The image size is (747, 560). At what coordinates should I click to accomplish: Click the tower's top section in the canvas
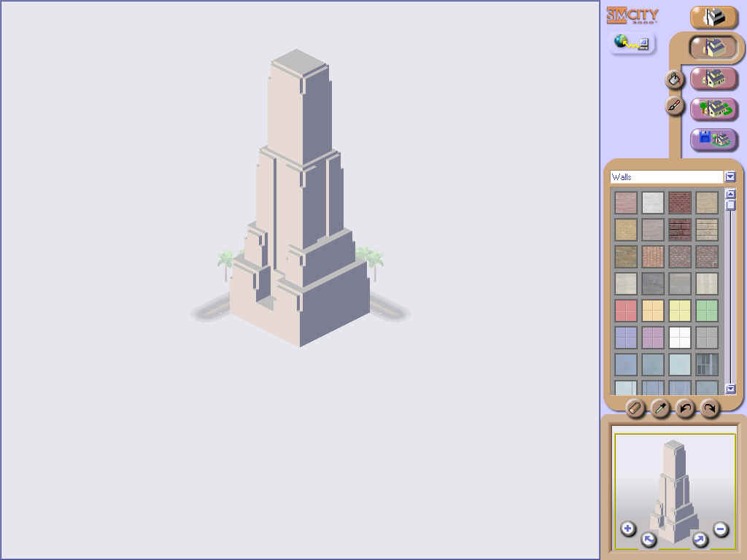click(299, 106)
